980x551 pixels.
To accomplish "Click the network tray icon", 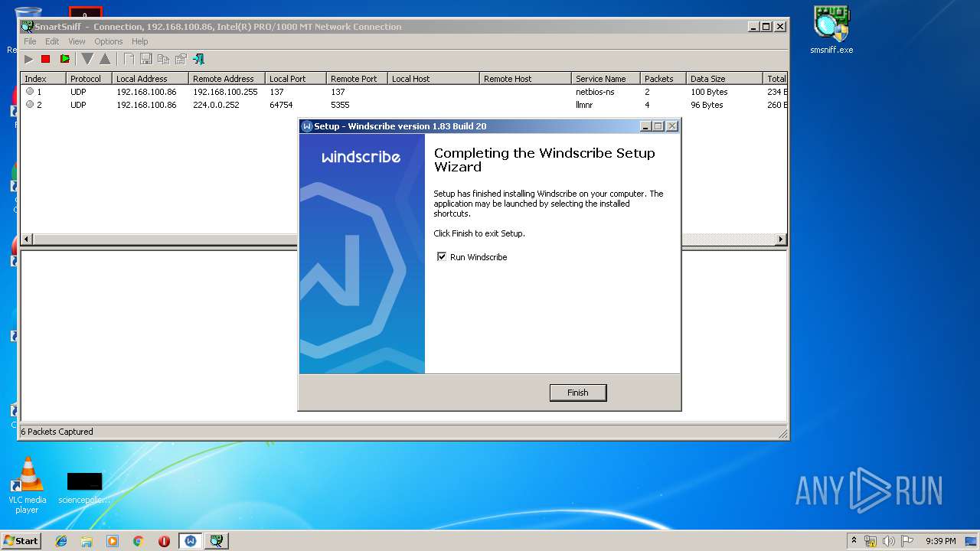I will pyautogui.click(x=871, y=541).
